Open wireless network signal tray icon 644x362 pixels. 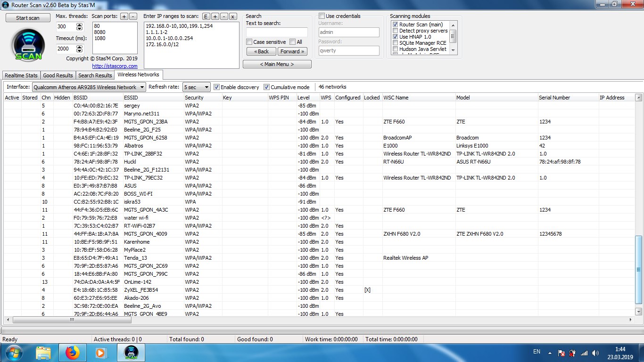tap(584, 353)
